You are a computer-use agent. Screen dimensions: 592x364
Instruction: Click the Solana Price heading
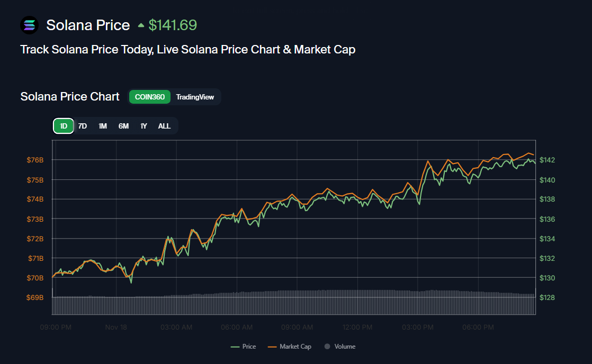tap(88, 25)
